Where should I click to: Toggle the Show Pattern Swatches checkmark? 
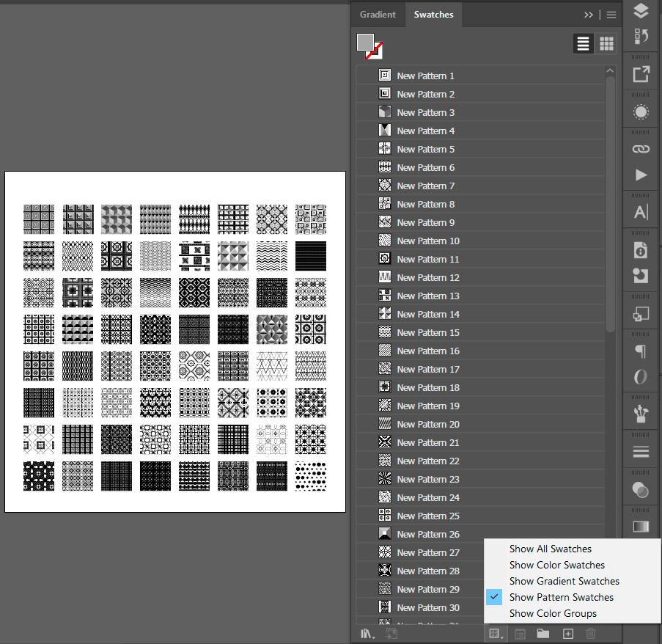point(495,597)
